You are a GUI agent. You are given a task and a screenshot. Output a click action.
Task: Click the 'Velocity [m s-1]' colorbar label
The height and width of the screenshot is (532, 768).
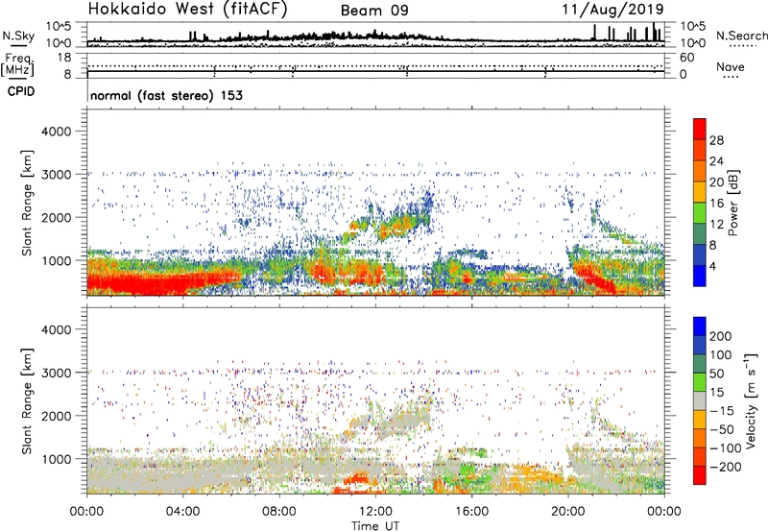click(751, 400)
